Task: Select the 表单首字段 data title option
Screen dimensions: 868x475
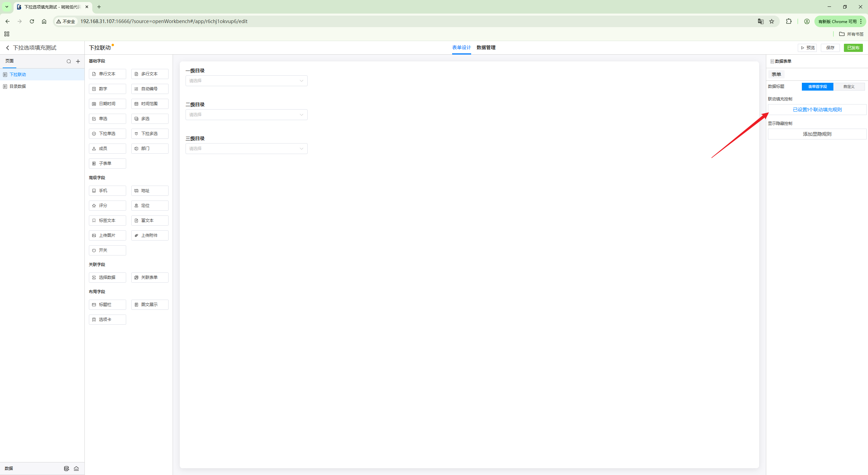Action: (x=817, y=87)
